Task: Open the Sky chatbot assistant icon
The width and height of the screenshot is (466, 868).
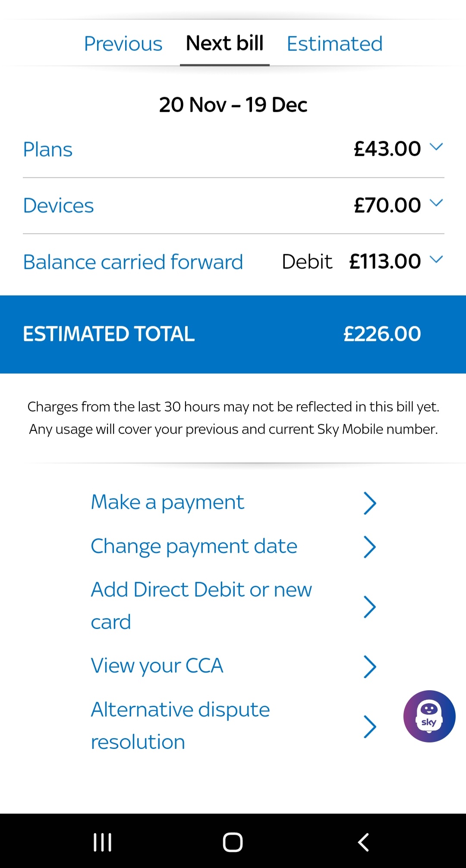Action: click(429, 716)
